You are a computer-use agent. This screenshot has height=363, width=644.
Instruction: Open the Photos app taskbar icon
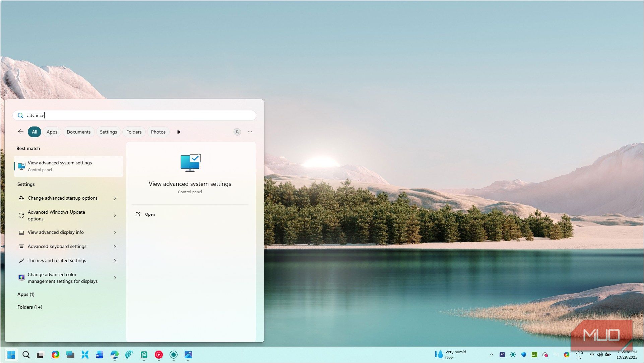click(x=188, y=355)
